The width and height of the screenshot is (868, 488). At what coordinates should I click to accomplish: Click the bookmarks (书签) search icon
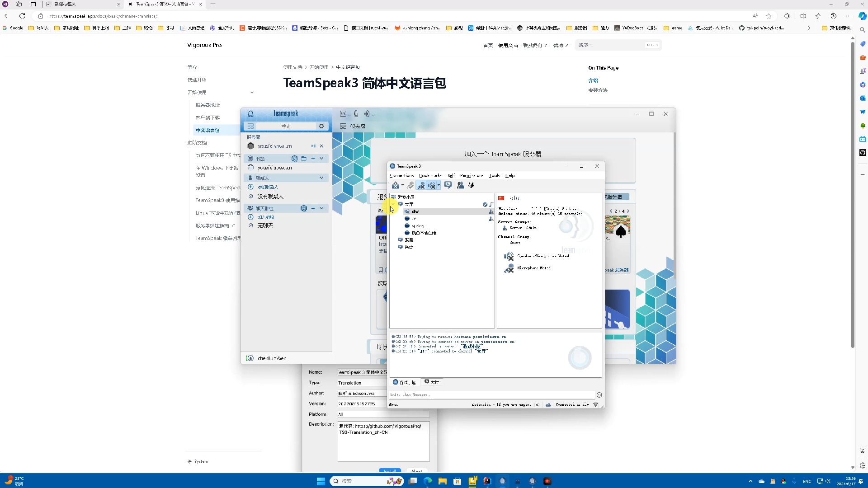pyautogui.click(x=294, y=159)
